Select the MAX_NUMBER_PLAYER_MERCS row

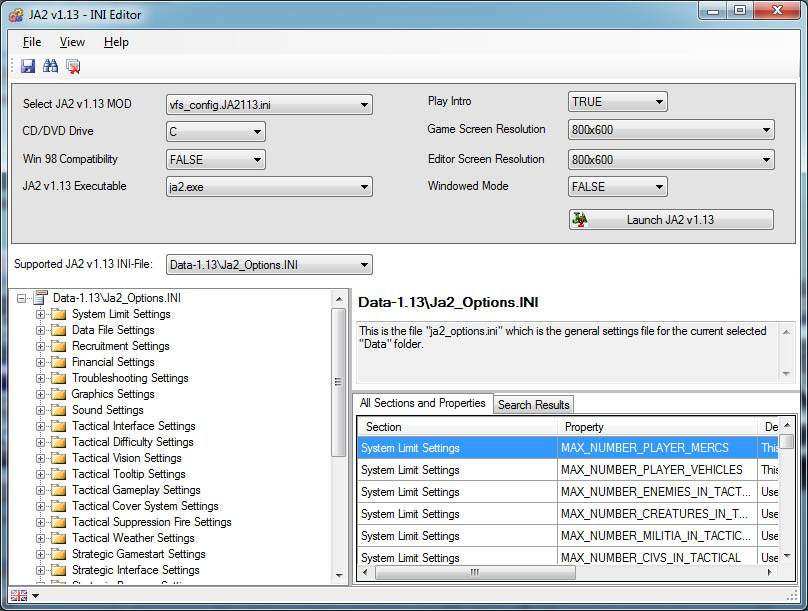coord(568,448)
